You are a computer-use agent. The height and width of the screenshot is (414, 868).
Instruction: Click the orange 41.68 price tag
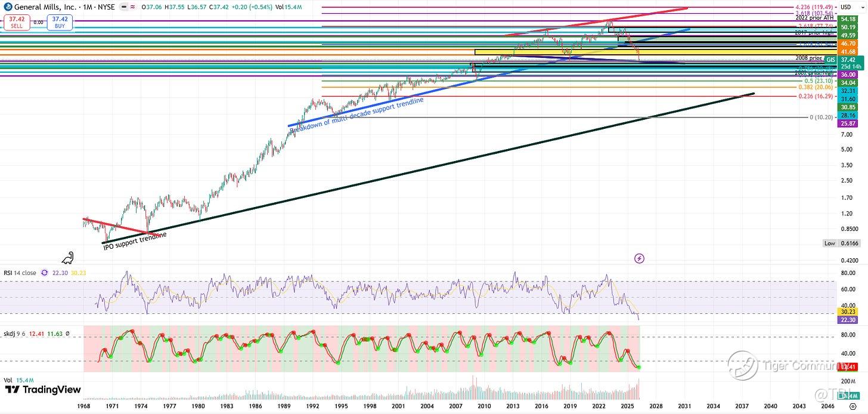tap(847, 52)
